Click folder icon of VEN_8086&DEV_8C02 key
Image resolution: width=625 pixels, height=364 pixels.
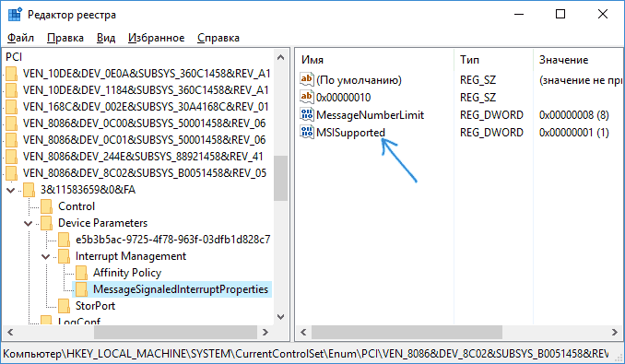tap(11, 173)
